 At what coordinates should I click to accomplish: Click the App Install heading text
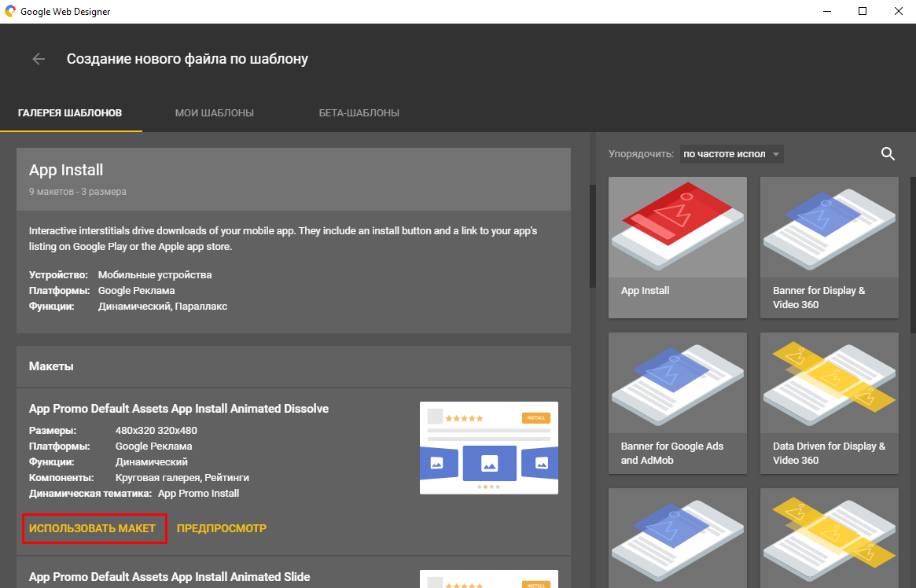coord(66,170)
